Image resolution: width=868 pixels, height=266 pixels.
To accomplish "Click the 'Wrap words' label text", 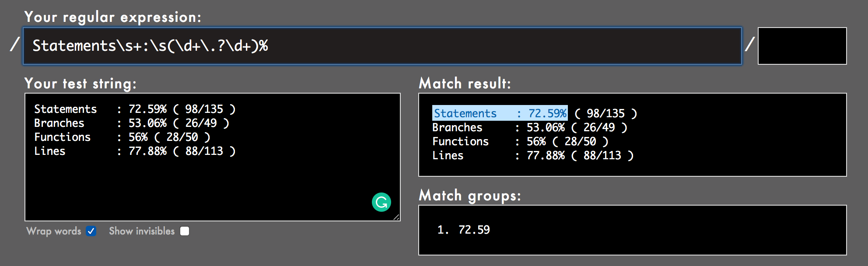I will pos(54,231).
